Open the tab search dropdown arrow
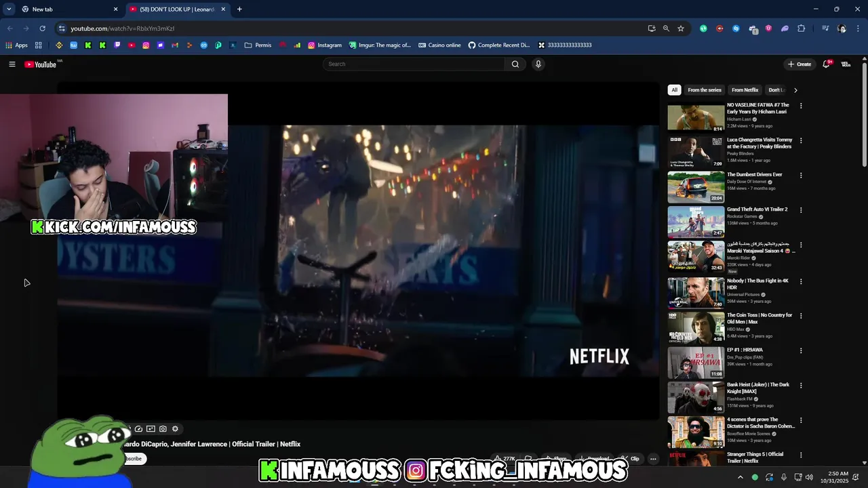The image size is (868, 488). [x=9, y=9]
